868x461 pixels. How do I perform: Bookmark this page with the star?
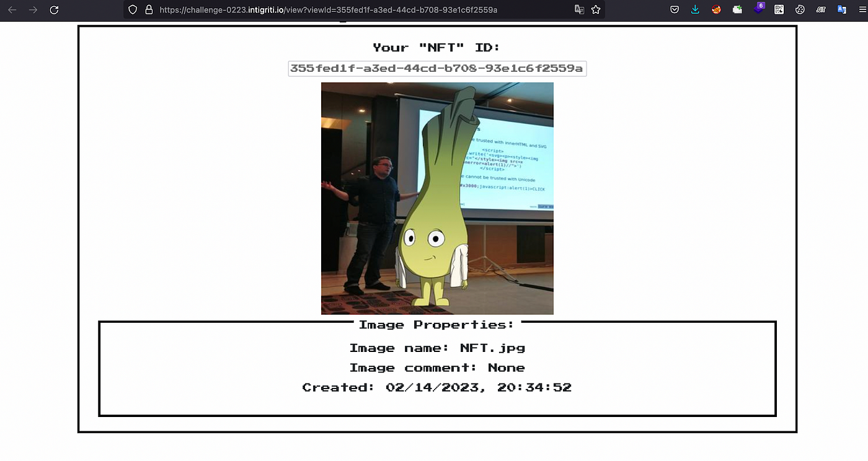tap(596, 10)
